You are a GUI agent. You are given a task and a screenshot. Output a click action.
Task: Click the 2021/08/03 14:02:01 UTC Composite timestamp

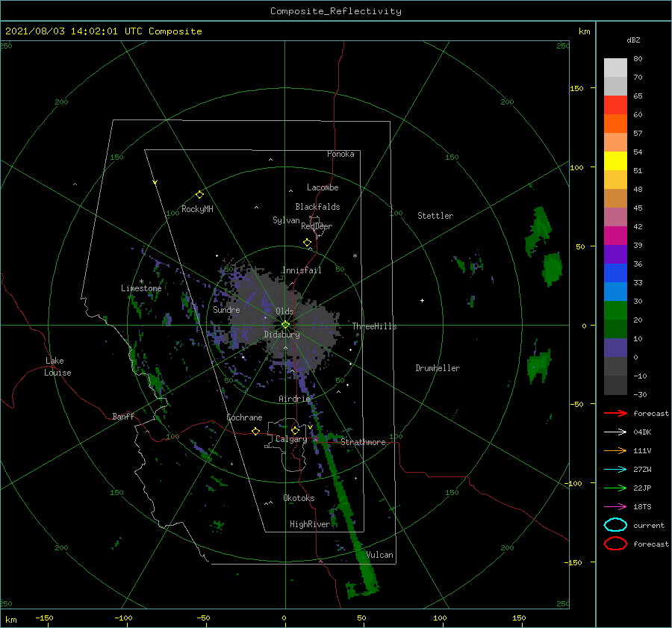pyautogui.click(x=103, y=31)
